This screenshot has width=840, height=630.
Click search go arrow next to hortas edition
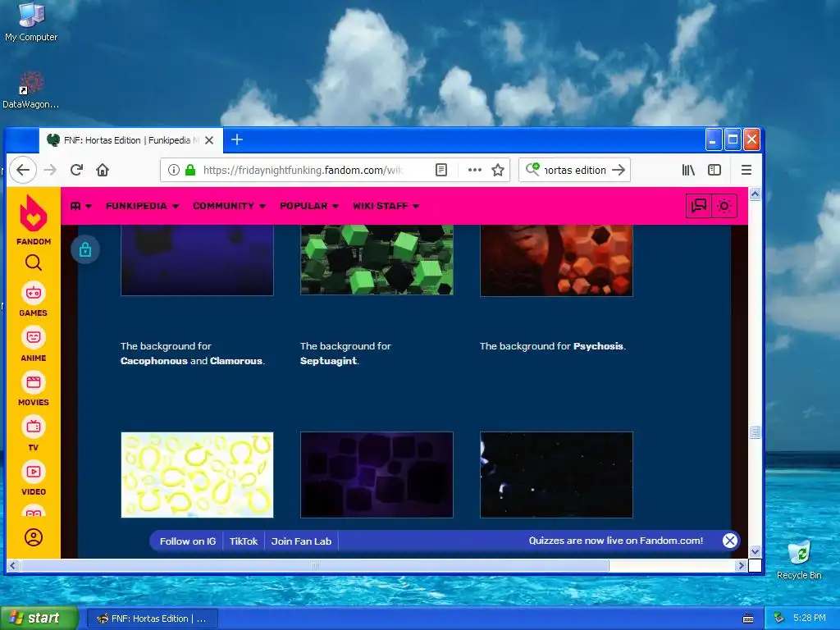point(619,171)
